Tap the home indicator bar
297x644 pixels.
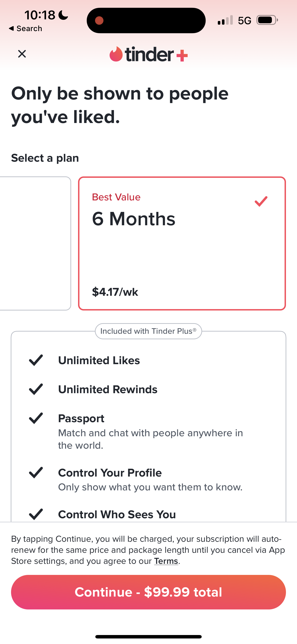click(x=148, y=636)
